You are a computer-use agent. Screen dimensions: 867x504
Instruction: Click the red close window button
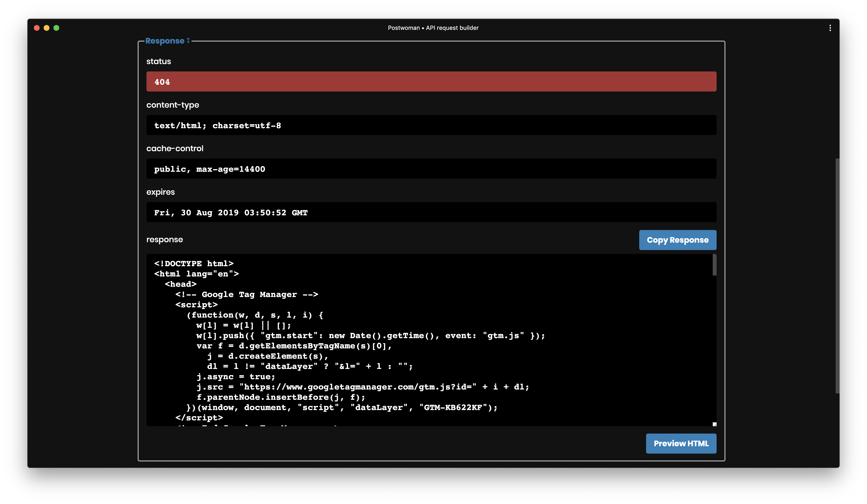pos(37,28)
